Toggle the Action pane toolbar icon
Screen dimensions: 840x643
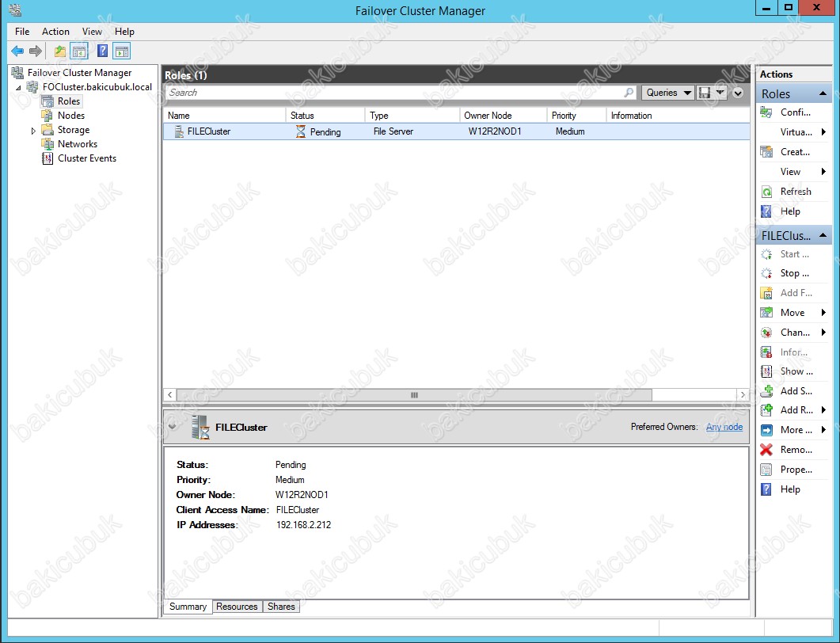[x=122, y=51]
